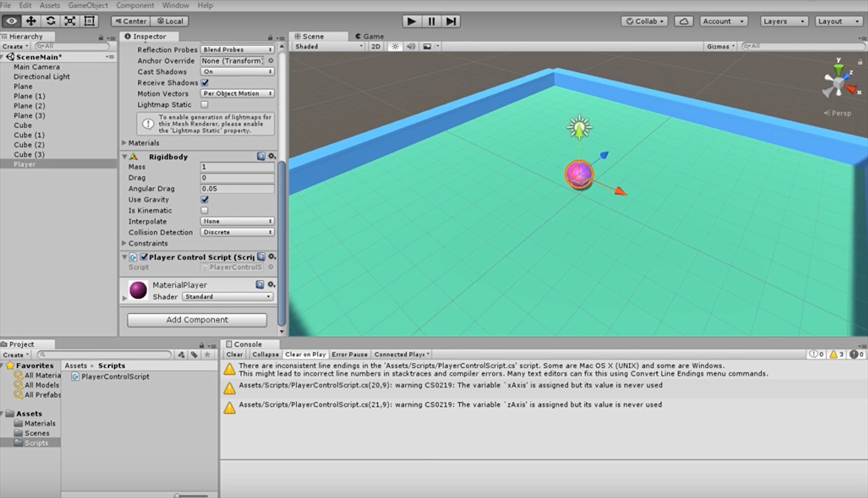Click the Pause button in toolbar
The image size is (868, 498).
(431, 21)
